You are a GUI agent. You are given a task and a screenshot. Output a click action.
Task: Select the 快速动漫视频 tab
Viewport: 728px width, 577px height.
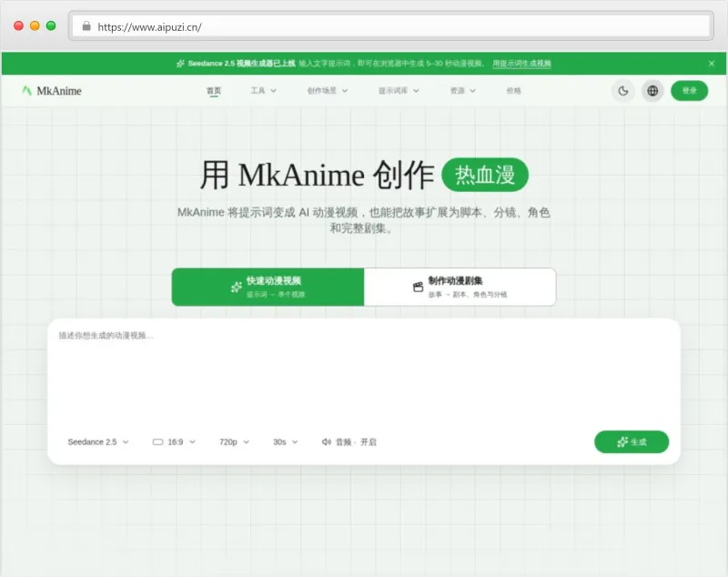[268, 287]
